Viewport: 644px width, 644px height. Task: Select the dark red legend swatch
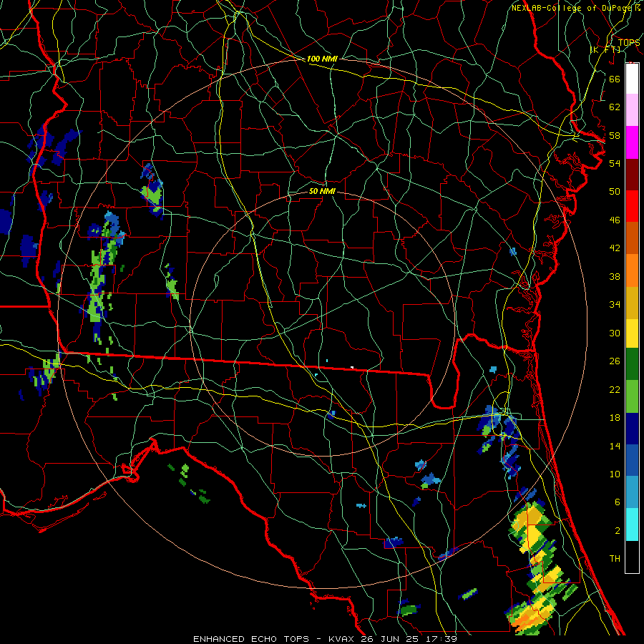pos(632,175)
